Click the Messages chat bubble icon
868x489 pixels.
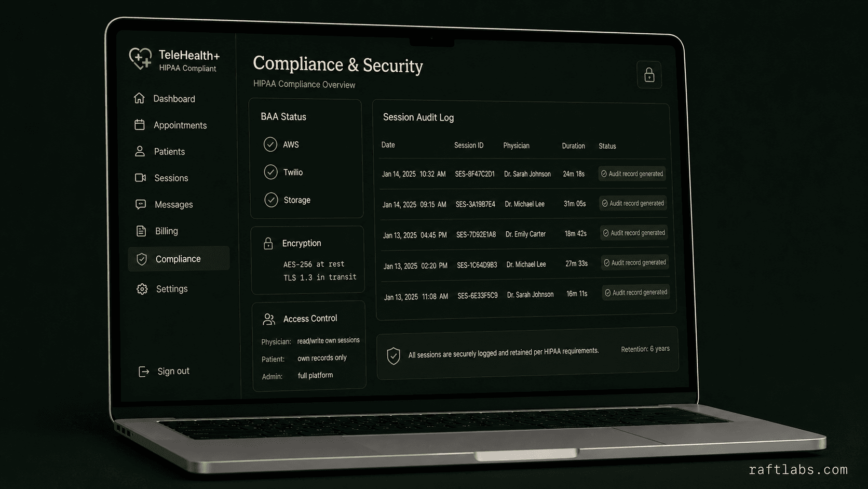pos(141,204)
